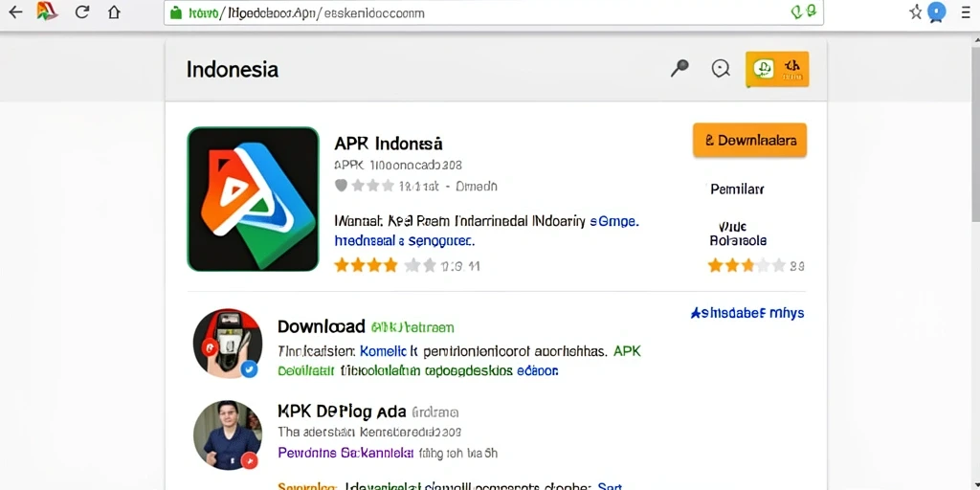Open the Download post avatar thumbnail
This screenshot has height=490, width=980.
(227, 344)
